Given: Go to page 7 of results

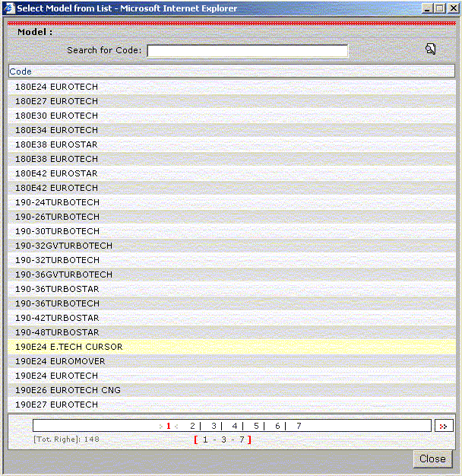Looking at the screenshot, I should pyautogui.click(x=299, y=426).
